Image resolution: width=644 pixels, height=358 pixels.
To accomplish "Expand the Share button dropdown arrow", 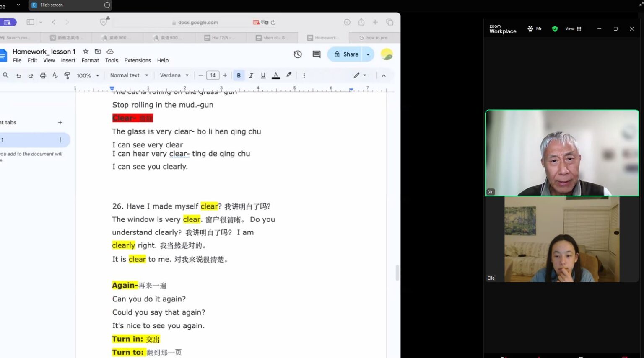I will (368, 54).
